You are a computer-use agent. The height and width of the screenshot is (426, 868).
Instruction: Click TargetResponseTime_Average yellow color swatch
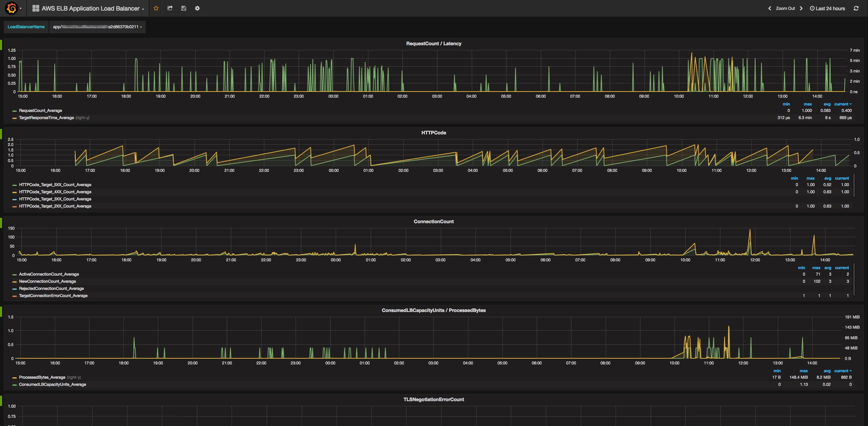click(14, 118)
